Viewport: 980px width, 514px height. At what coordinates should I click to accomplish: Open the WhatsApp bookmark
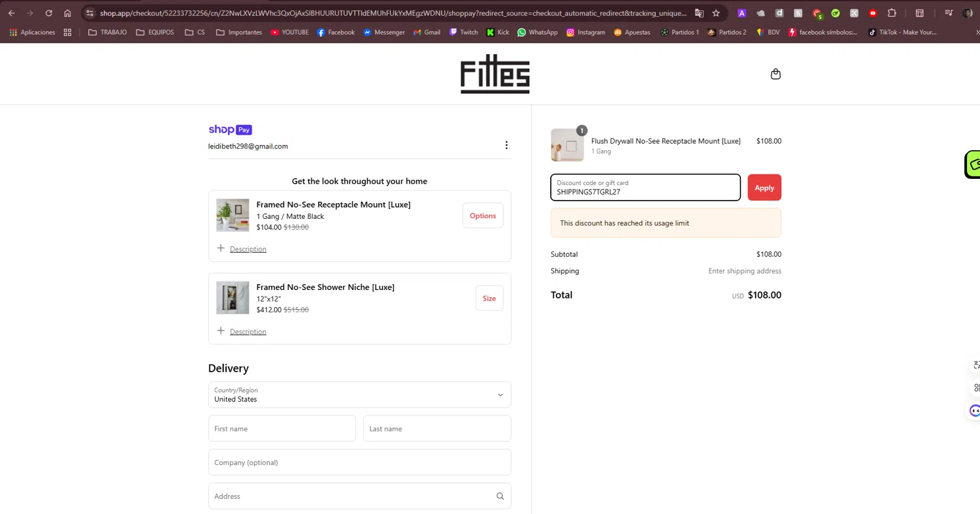click(x=537, y=32)
